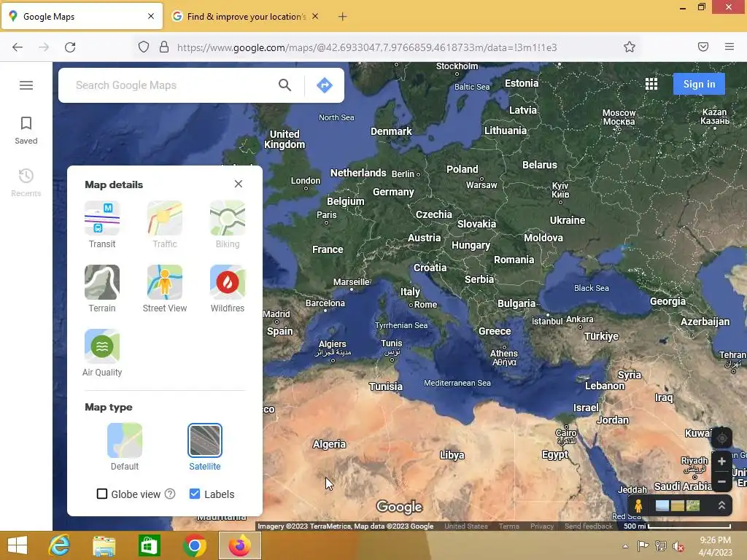Open the Privacy link
747x560 pixels.
coord(542,526)
